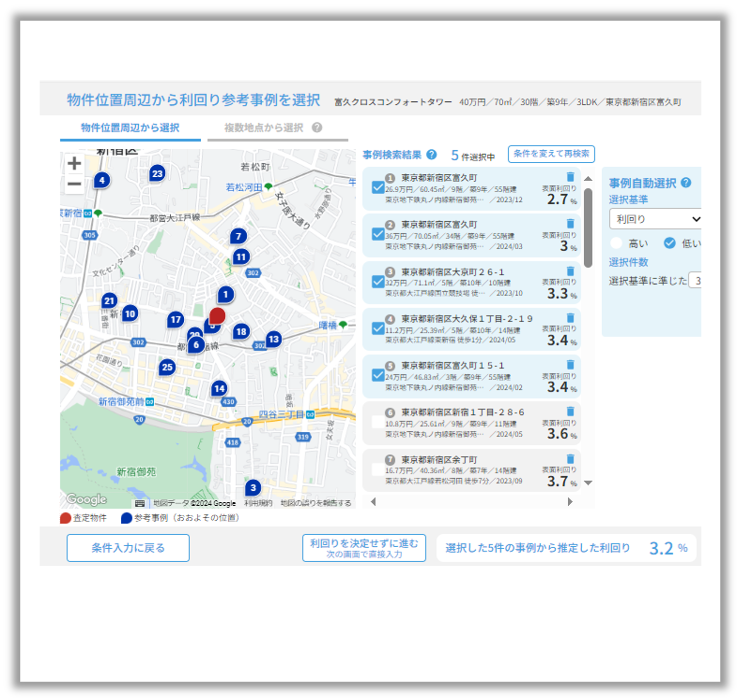Check case 7 余丁町
This screenshot has width=739, height=700.
[x=378, y=469]
